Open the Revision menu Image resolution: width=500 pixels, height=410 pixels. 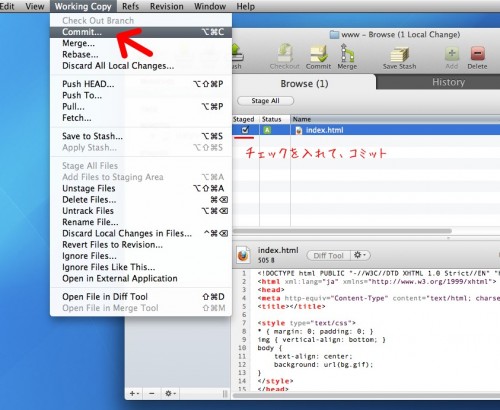[167, 6]
